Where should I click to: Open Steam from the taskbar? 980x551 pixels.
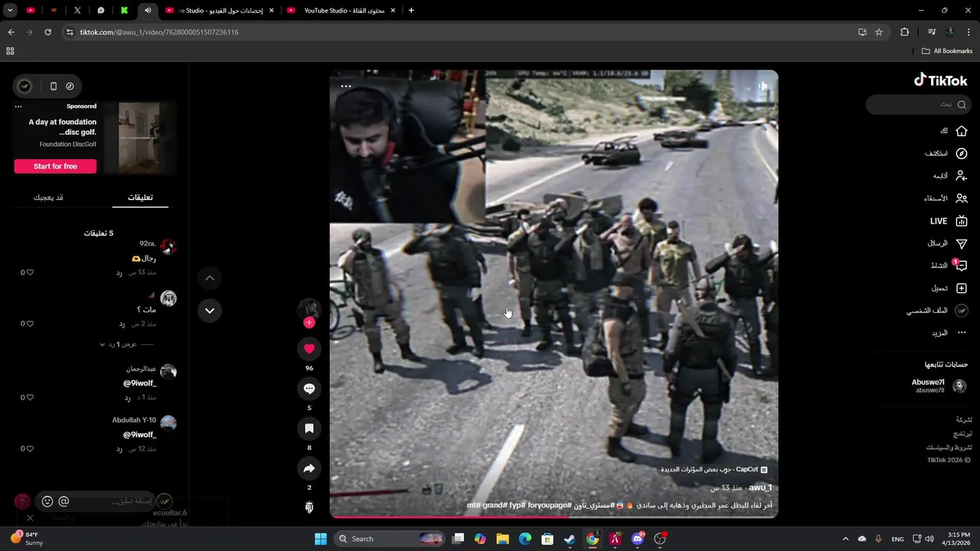point(570,539)
